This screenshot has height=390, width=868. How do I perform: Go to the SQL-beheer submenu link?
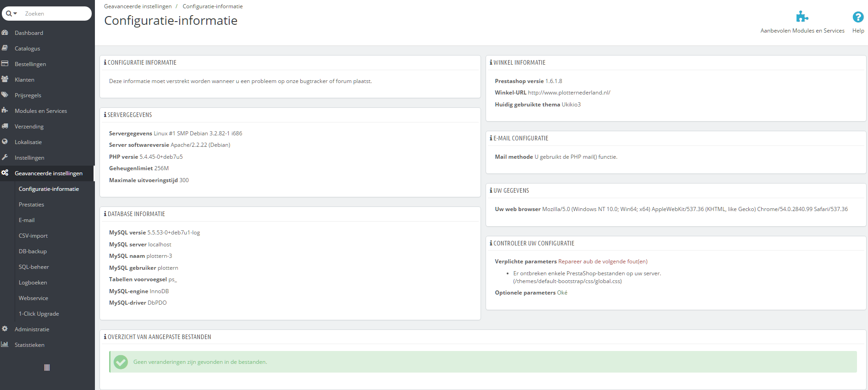pyautogui.click(x=33, y=267)
